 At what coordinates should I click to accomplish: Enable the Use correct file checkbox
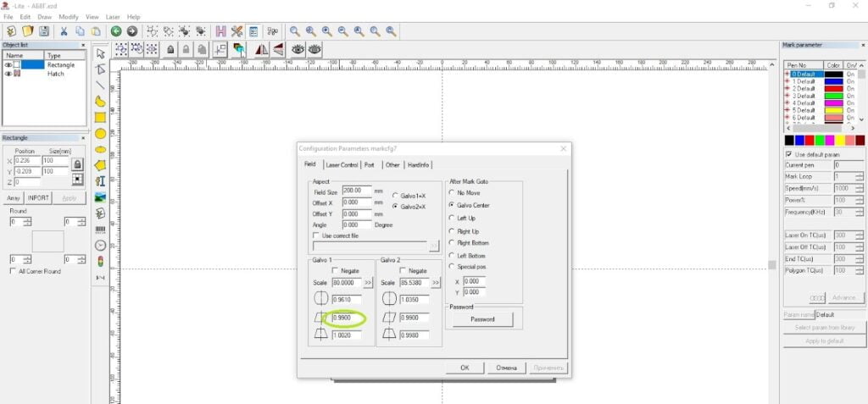point(317,235)
